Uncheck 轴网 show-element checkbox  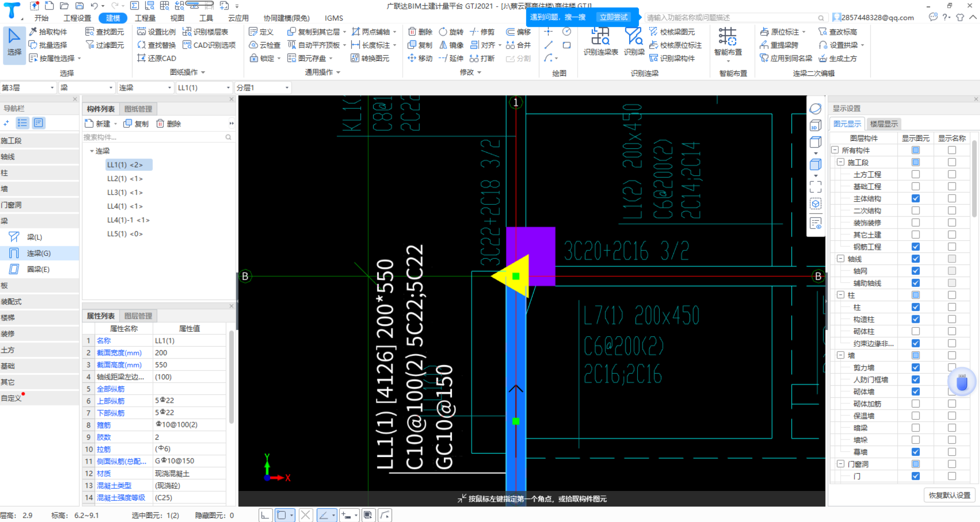pyautogui.click(x=916, y=271)
